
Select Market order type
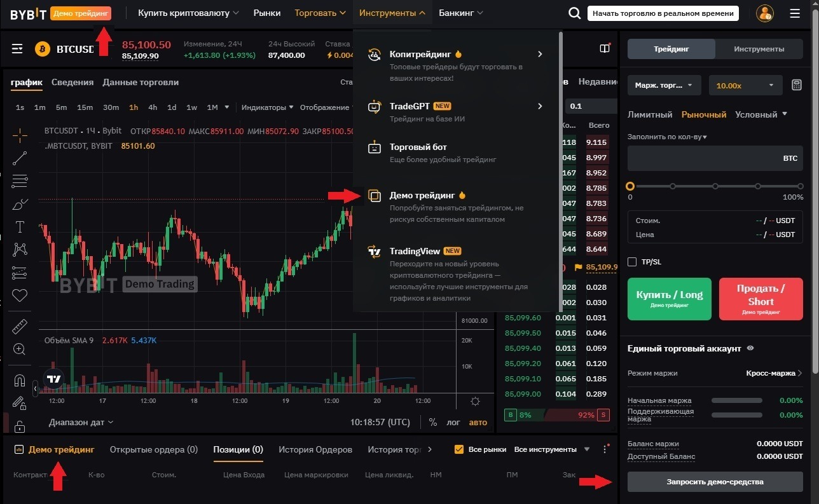point(704,114)
